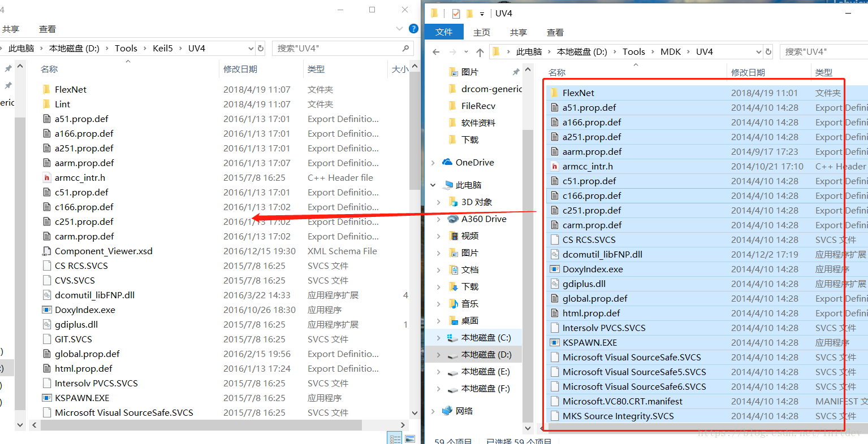
Task: Open address history dropdown in right window
Action: point(759,52)
